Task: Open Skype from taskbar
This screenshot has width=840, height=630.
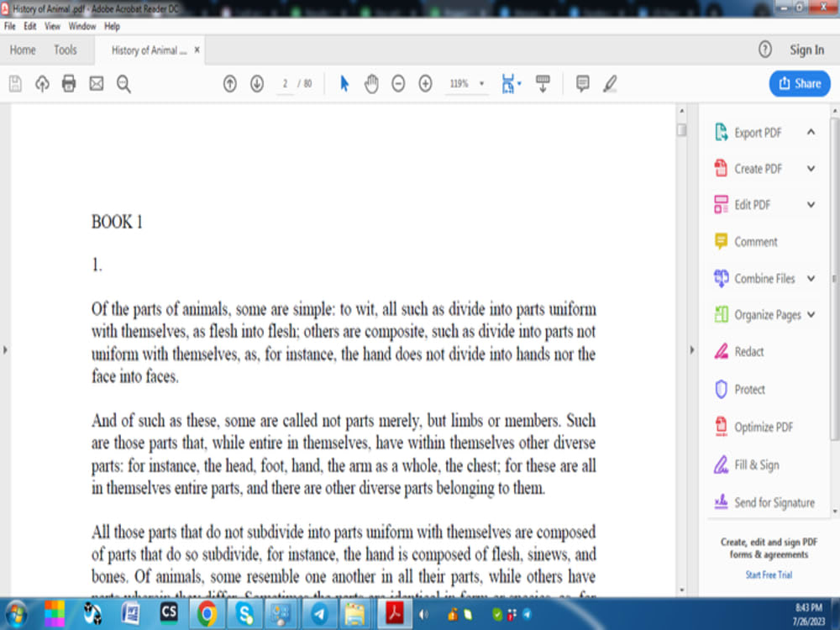Action: tap(244, 614)
